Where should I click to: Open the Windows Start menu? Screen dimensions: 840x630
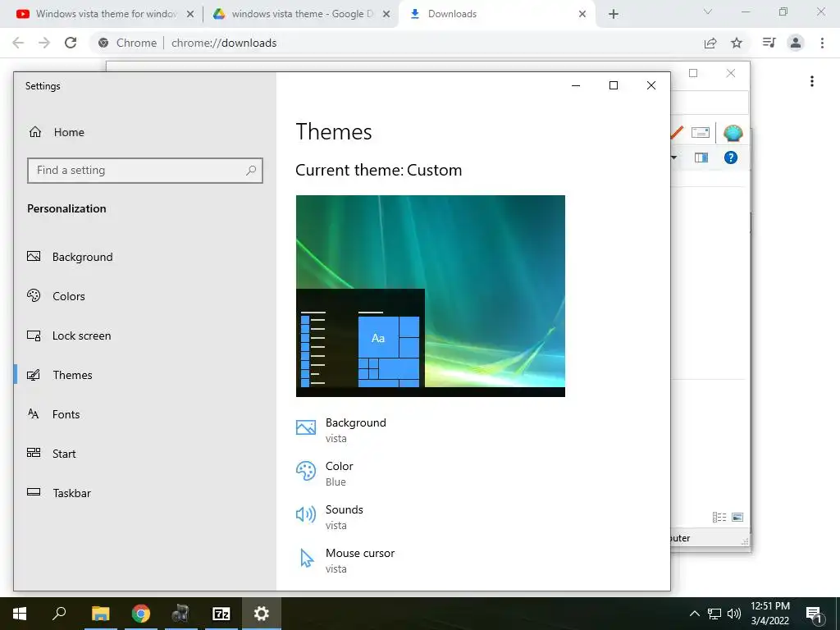(x=20, y=614)
